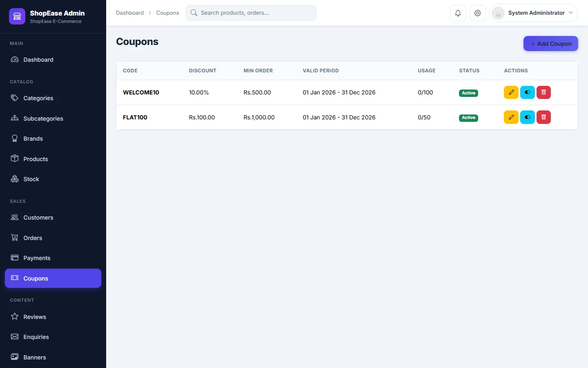The width and height of the screenshot is (588, 368).
Task: Select the active Coupons sidebar item
Action: (x=53, y=278)
